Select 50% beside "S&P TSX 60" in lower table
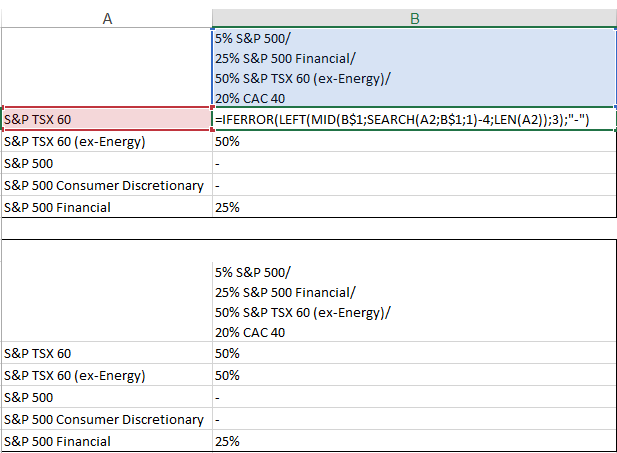617x453 pixels. click(x=225, y=354)
